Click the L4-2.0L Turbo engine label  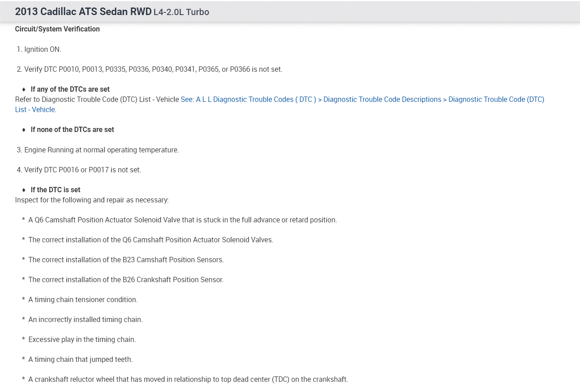(181, 12)
